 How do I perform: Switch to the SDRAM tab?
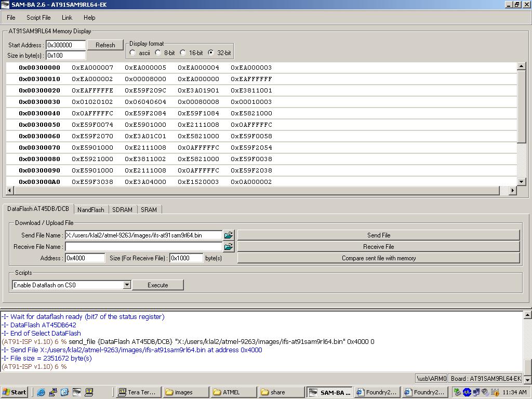122,210
